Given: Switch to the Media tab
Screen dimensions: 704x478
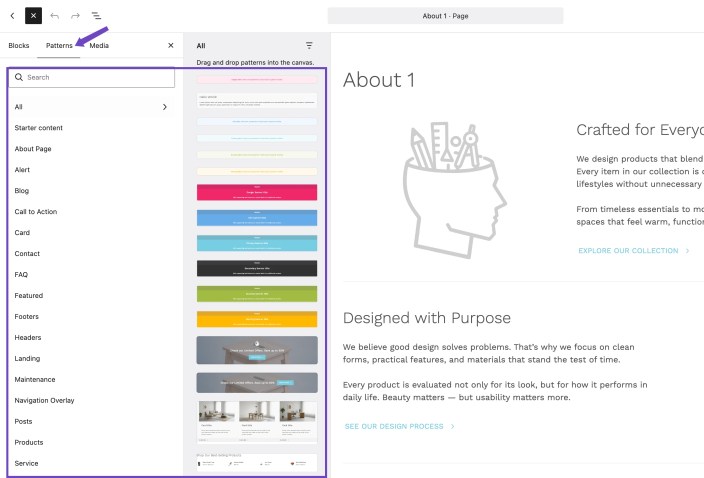Looking at the screenshot, I should point(99,45).
